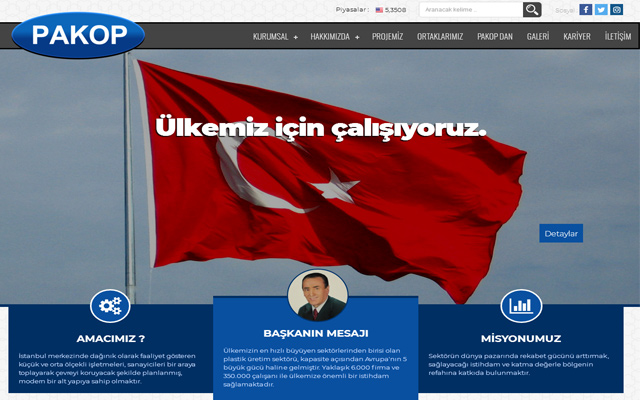Click the president's portrait photo
Screen dimensions: 640x400
coord(318,296)
